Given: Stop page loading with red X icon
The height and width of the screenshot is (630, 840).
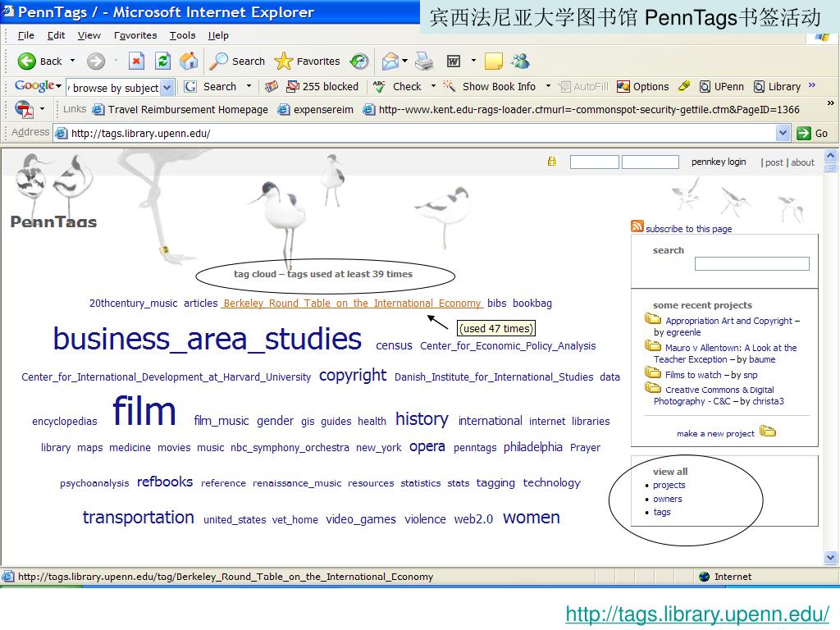Looking at the screenshot, I should pos(137,61).
